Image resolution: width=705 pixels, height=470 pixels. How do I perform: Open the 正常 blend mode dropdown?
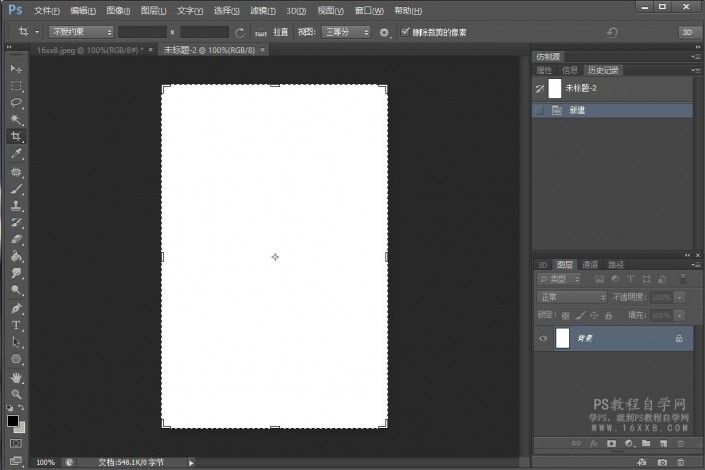click(x=572, y=297)
